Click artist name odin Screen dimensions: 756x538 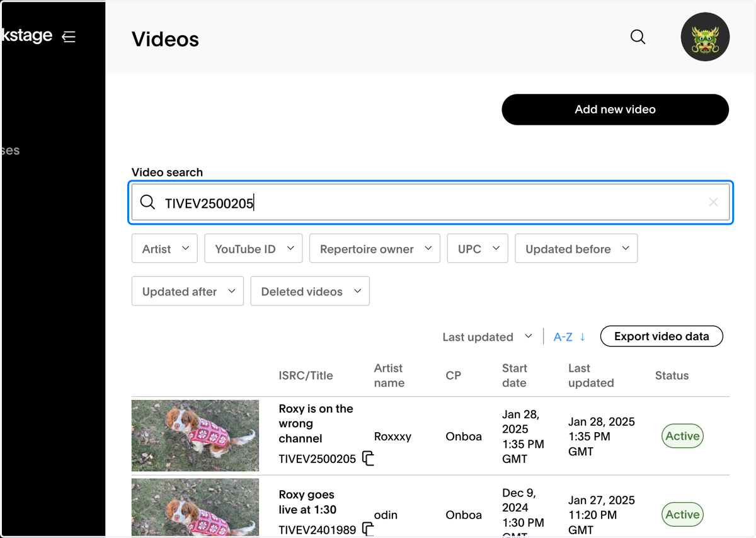click(386, 515)
